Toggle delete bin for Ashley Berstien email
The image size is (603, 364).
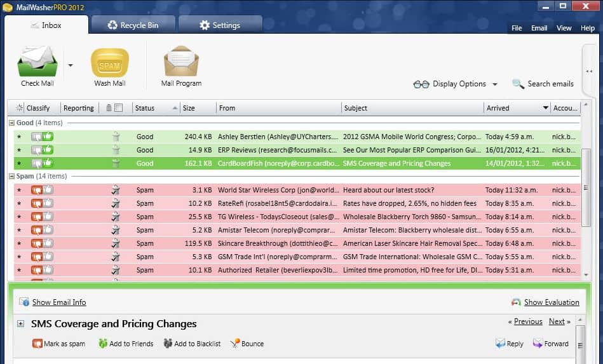pyautogui.click(x=116, y=137)
